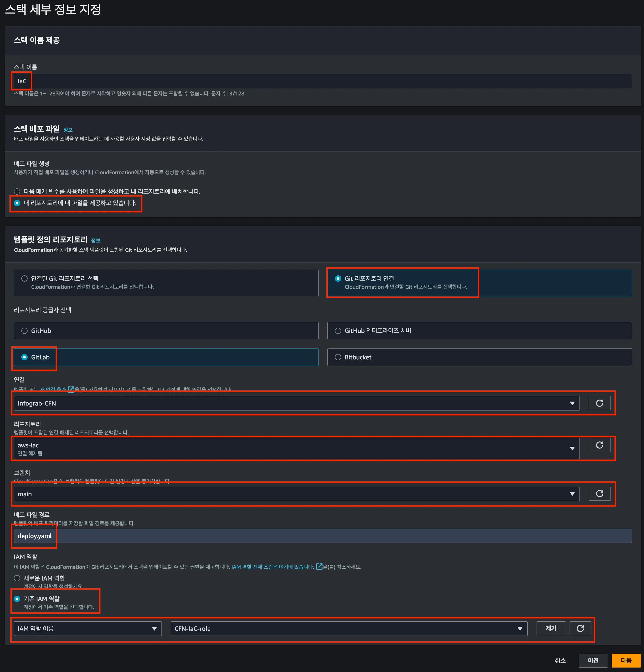Click the Remove (제거) button
The width and height of the screenshot is (644, 672).
551,628
